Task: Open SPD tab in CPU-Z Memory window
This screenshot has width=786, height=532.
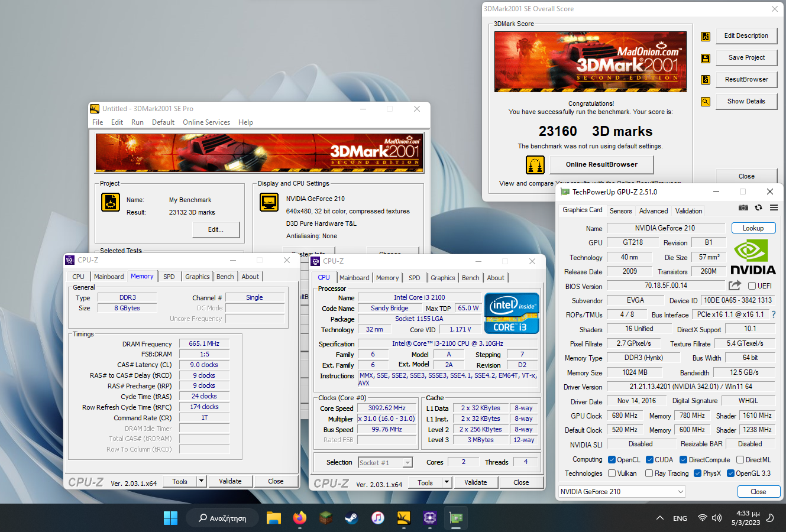Action: click(169, 277)
